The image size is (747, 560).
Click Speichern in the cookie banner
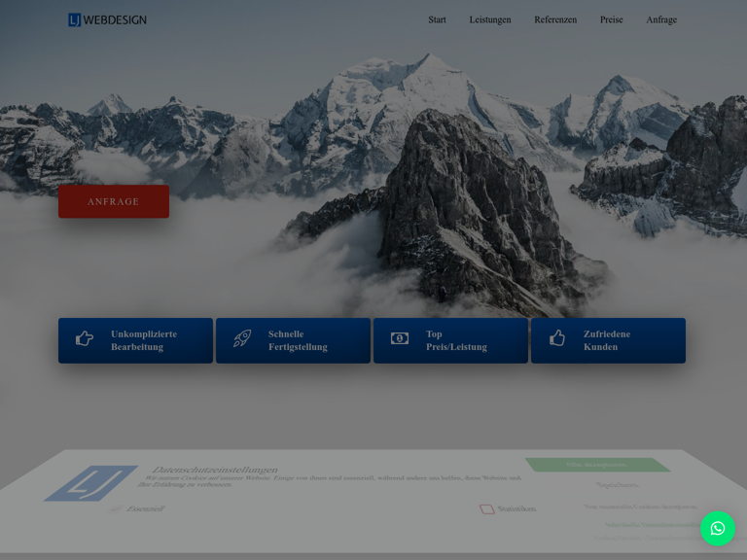[x=617, y=485]
